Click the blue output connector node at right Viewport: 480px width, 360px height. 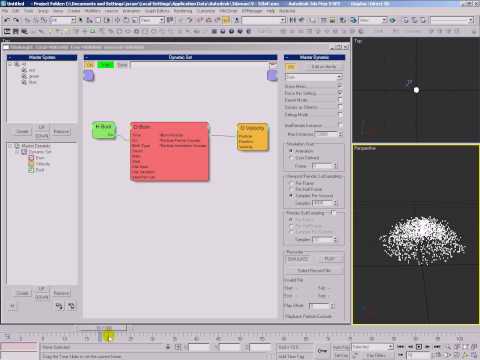(x=272, y=75)
